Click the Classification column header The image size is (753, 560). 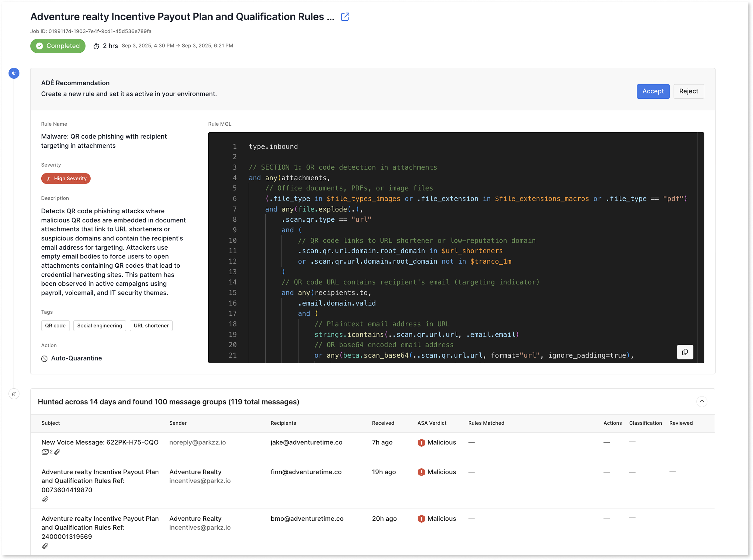[645, 423]
